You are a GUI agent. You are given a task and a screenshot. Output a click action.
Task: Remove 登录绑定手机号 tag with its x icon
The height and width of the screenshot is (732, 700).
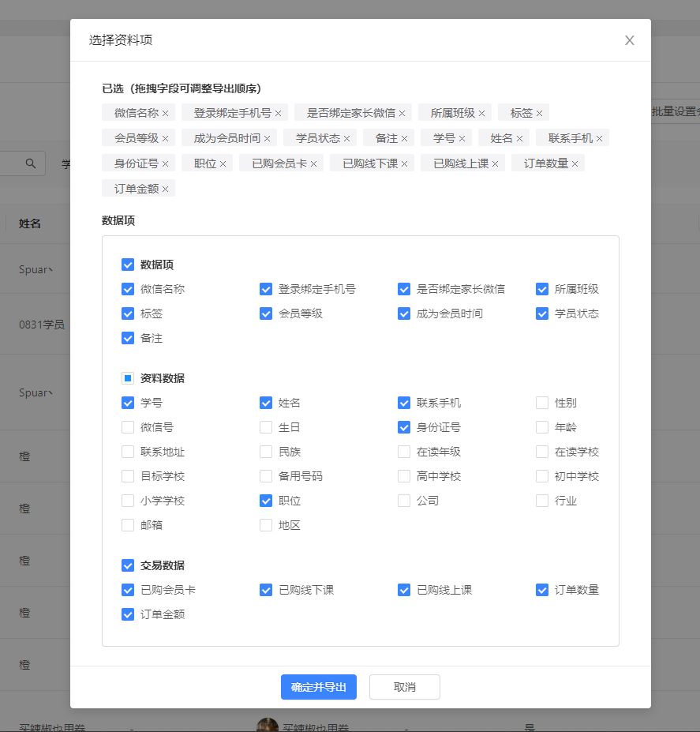278,114
